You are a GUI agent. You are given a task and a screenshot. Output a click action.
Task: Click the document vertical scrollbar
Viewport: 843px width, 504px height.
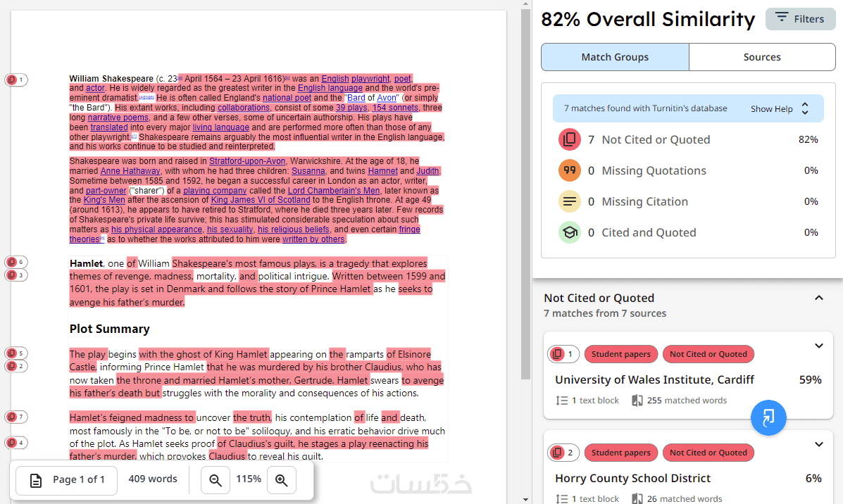pos(525,190)
